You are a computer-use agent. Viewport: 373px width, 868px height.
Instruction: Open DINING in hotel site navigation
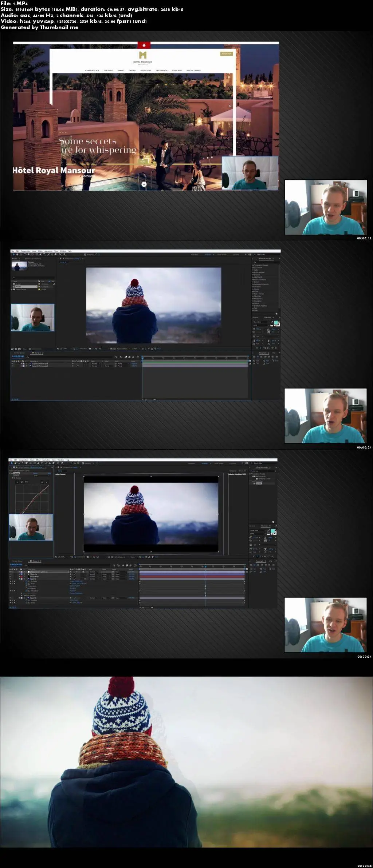pyautogui.click(x=121, y=70)
